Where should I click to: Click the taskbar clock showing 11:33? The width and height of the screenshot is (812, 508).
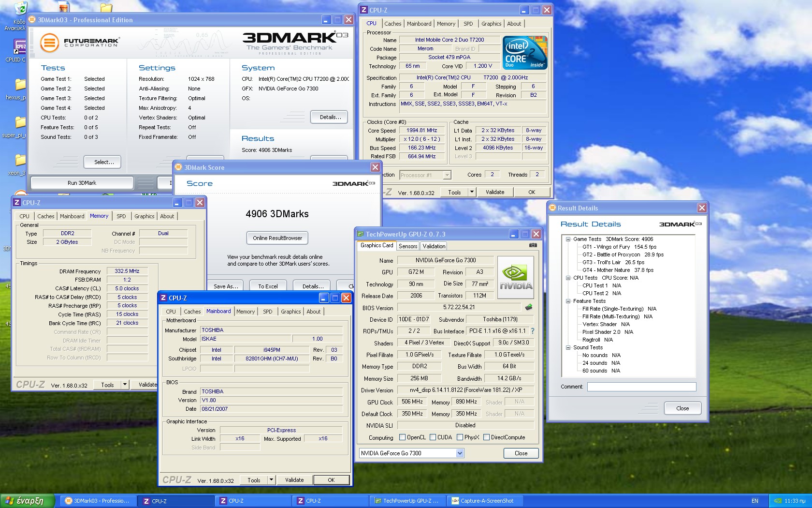[x=795, y=501]
